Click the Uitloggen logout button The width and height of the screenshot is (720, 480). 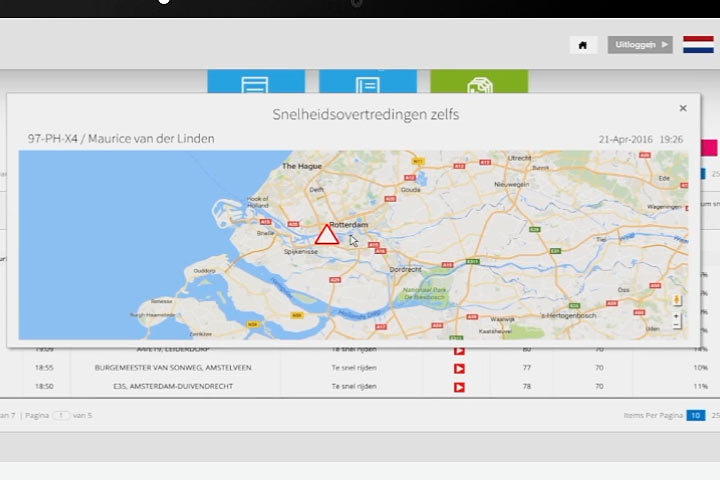tap(640, 45)
